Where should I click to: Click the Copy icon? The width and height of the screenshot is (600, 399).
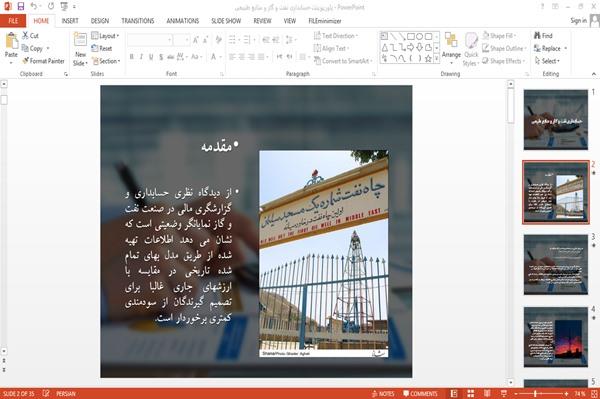coord(25,48)
